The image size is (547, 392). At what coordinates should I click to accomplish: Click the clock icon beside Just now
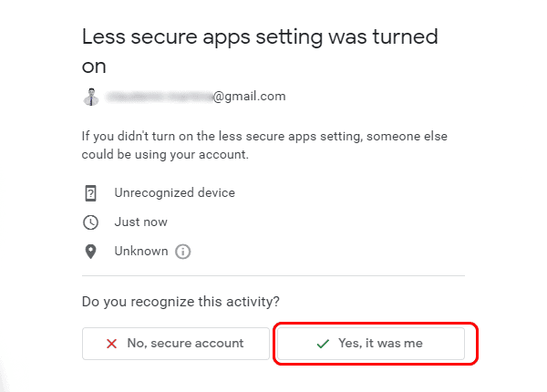click(x=89, y=222)
